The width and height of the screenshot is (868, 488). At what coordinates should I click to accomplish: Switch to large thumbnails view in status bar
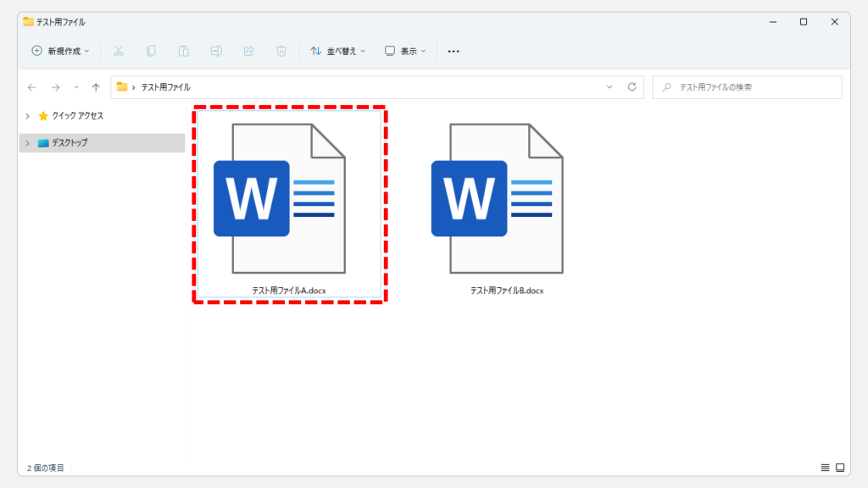(x=840, y=468)
